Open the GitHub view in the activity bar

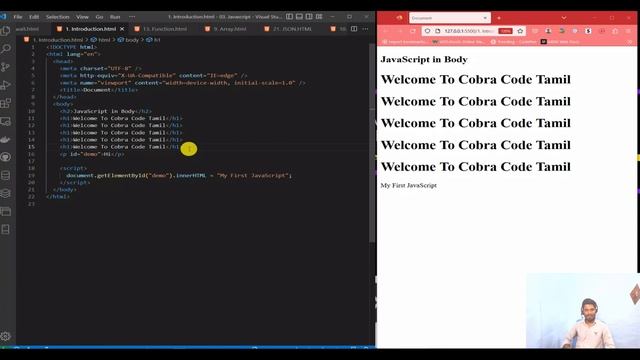point(6,157)
